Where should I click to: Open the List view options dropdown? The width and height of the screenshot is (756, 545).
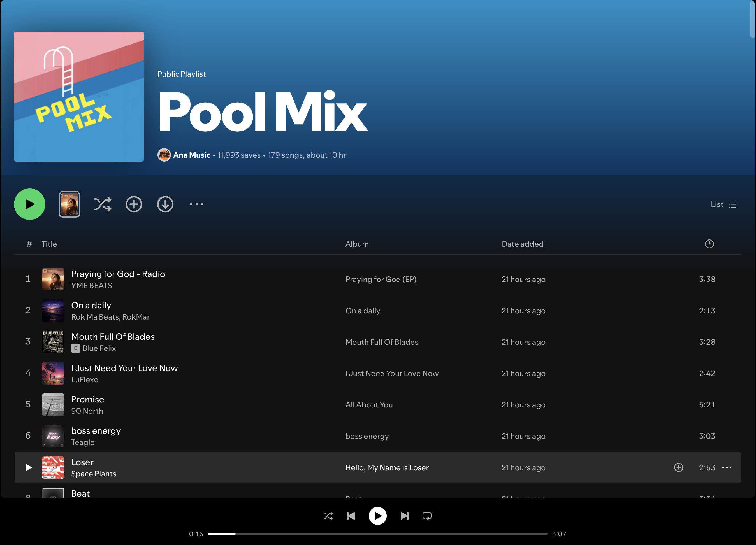click(x=724, y=204)
